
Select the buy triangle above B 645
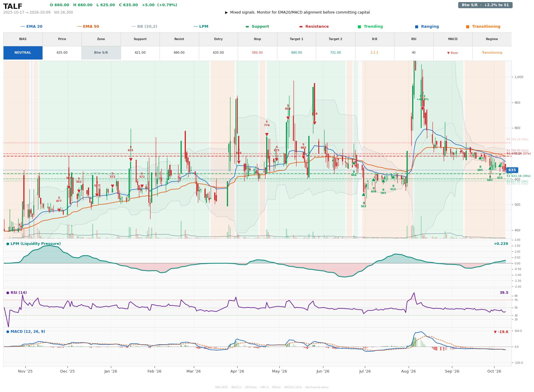pos(490,168)
